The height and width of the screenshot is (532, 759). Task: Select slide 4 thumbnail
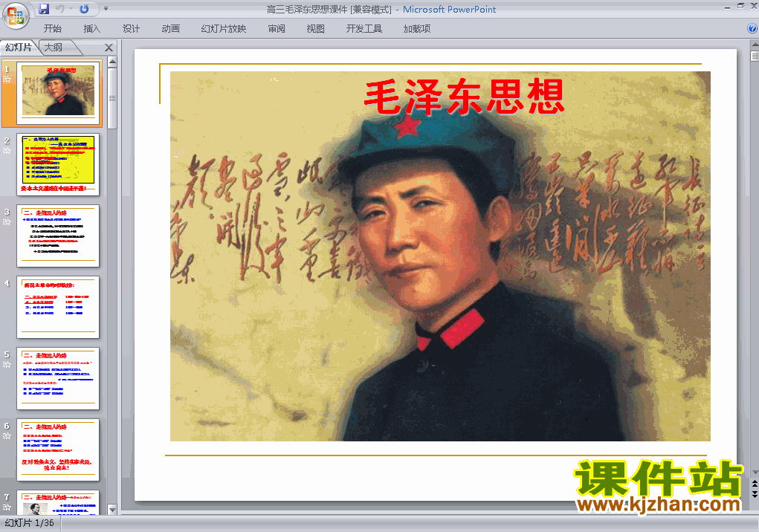[x=58, y=307]
